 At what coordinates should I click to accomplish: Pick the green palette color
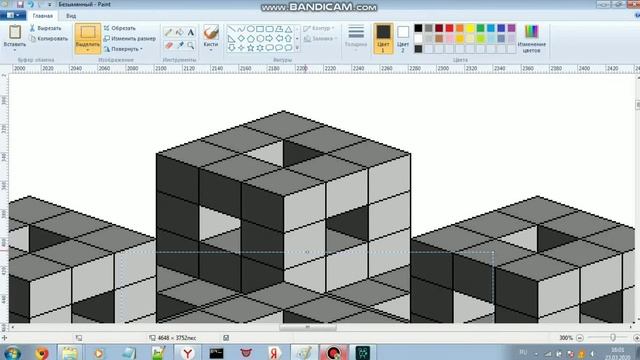pos(480,28)
